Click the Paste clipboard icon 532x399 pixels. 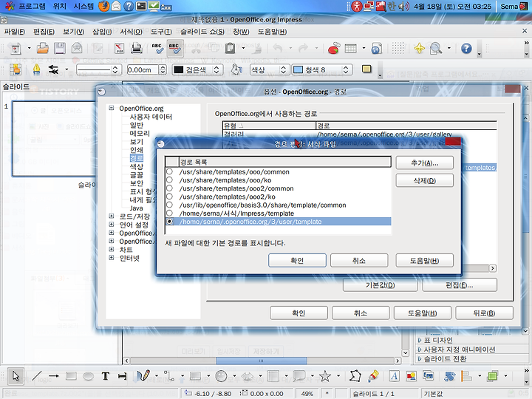click(x=230, y=49)
